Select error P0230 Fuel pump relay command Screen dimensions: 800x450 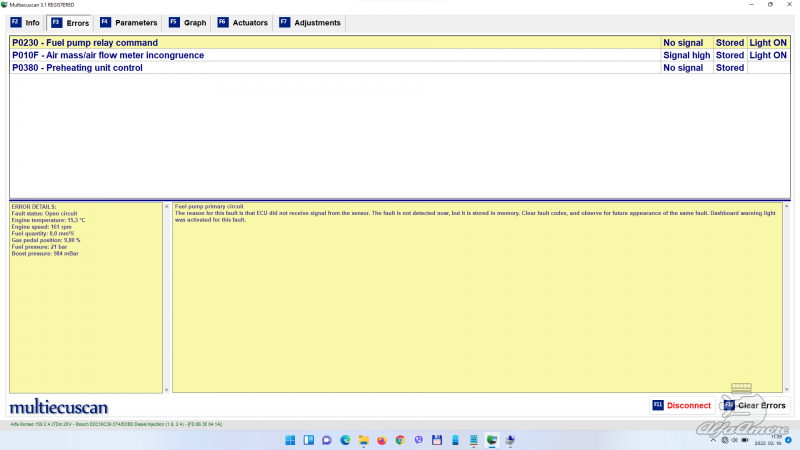[399, 43]
